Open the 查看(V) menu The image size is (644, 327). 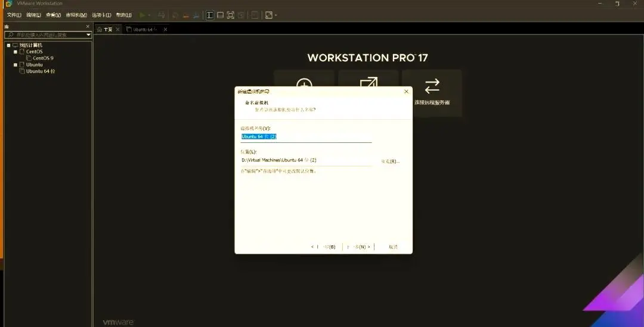coord(54,15)
